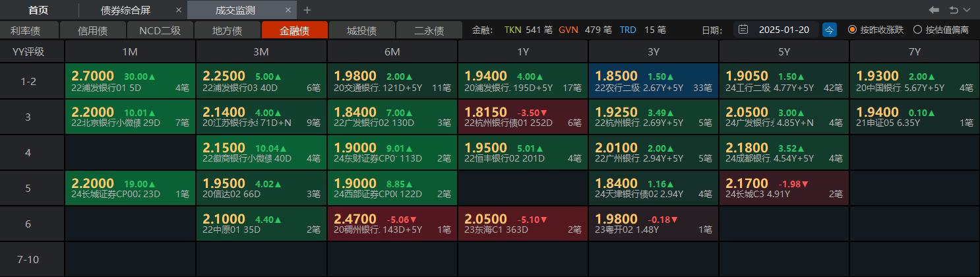Click the 22浦发银行01 5D cell at 2.7000
The width and height of the screenshot is (980, 277).
(130, 81)
